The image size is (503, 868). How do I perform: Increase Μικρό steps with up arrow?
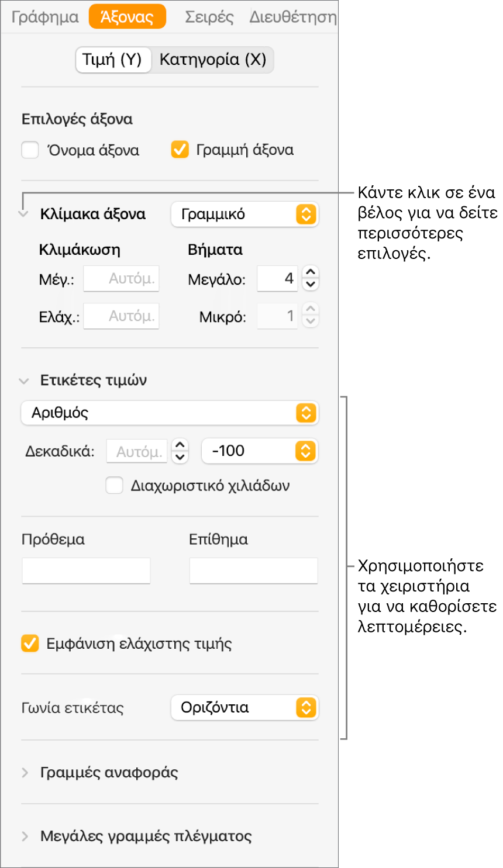coord(311,310)
